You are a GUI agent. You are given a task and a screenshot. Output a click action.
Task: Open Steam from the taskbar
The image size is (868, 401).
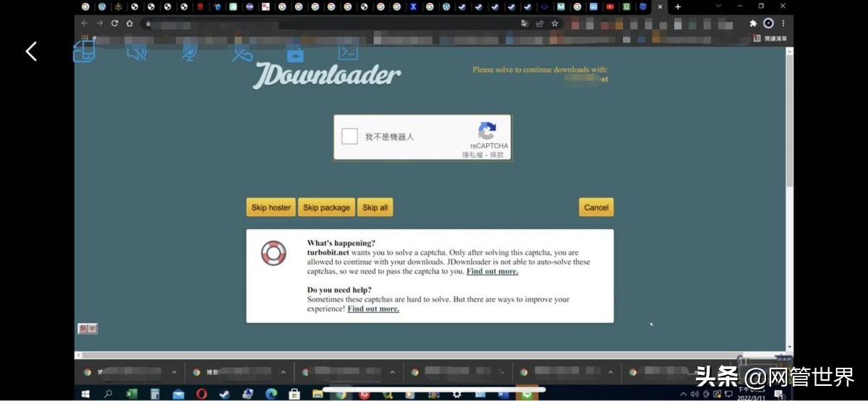pyautogui.click(x=224, y=394)
